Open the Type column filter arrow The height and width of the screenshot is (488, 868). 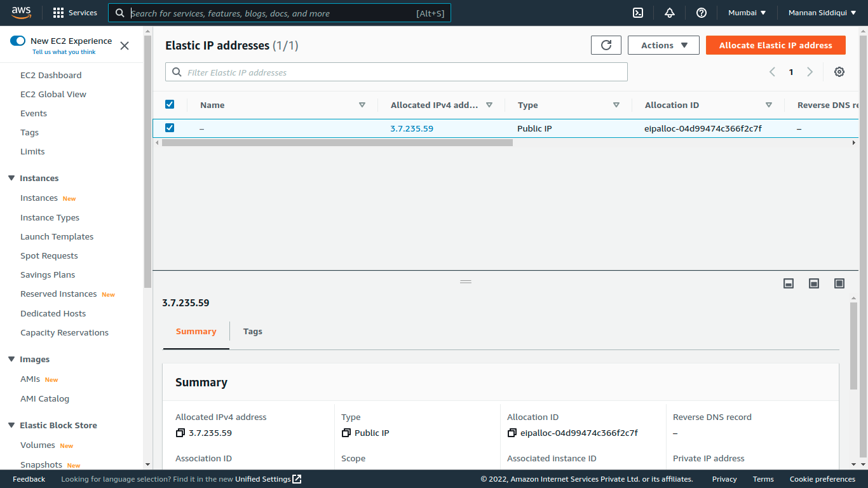(x=616, y=104)
